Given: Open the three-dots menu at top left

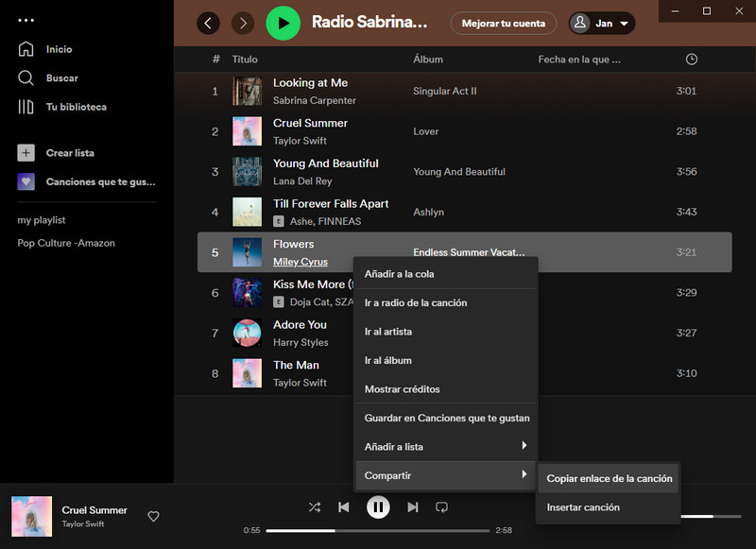Looking at the screenshot, I should coord(24,18).
